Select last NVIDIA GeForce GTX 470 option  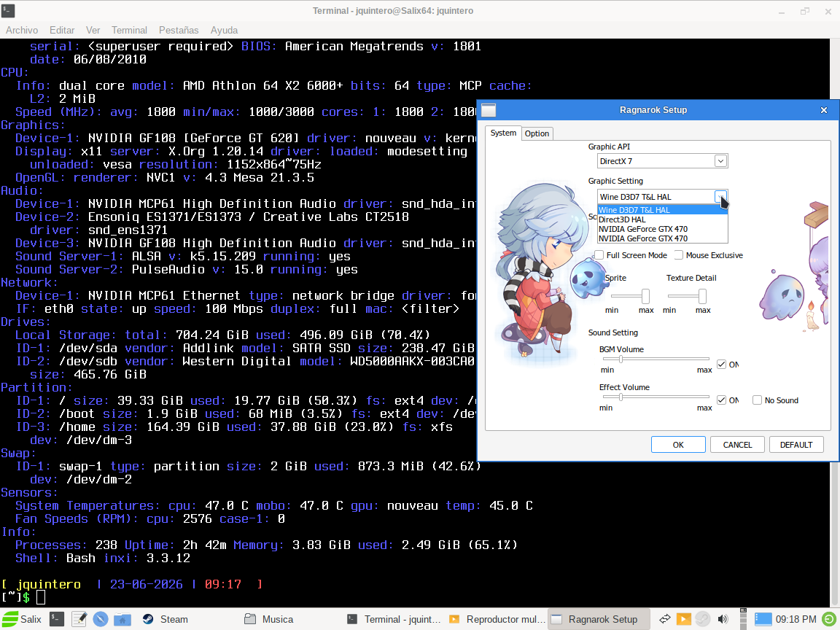[663, 239]
